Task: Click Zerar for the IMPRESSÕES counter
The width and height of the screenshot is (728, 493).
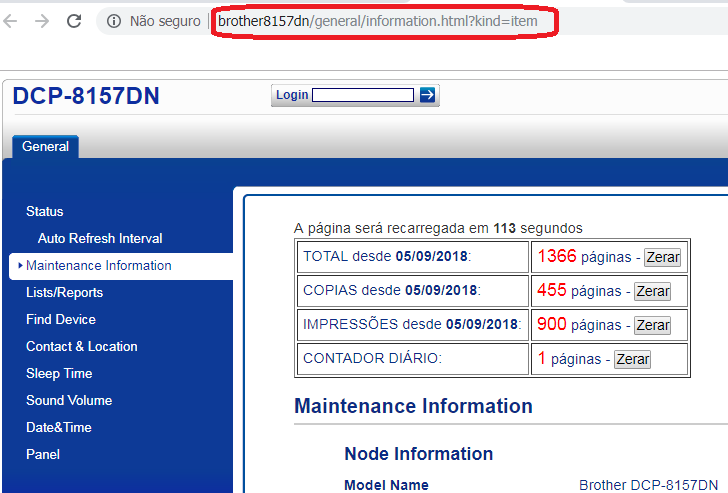Action: point(652,325)
